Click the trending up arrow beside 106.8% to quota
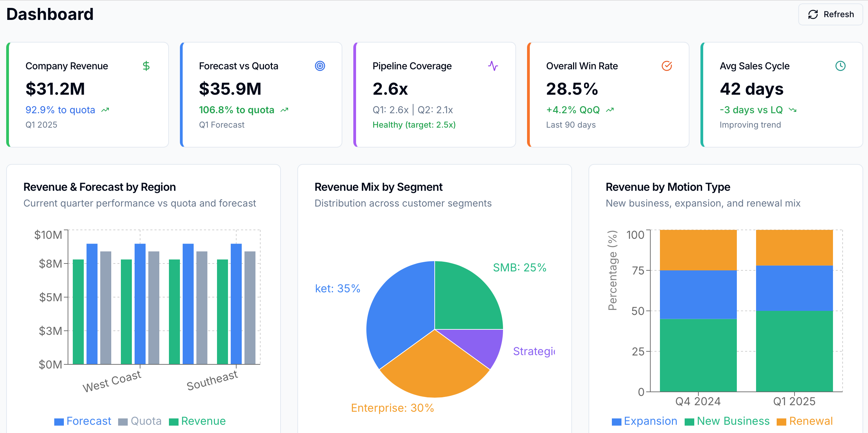Viewport: 868px width, 433px height. point(284,110)
